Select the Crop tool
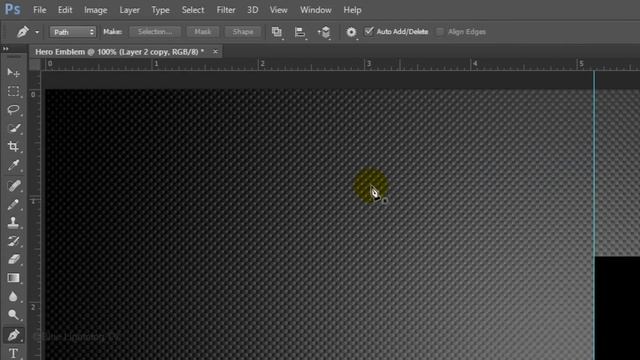The image size is (640, 360). coord(13,147)
